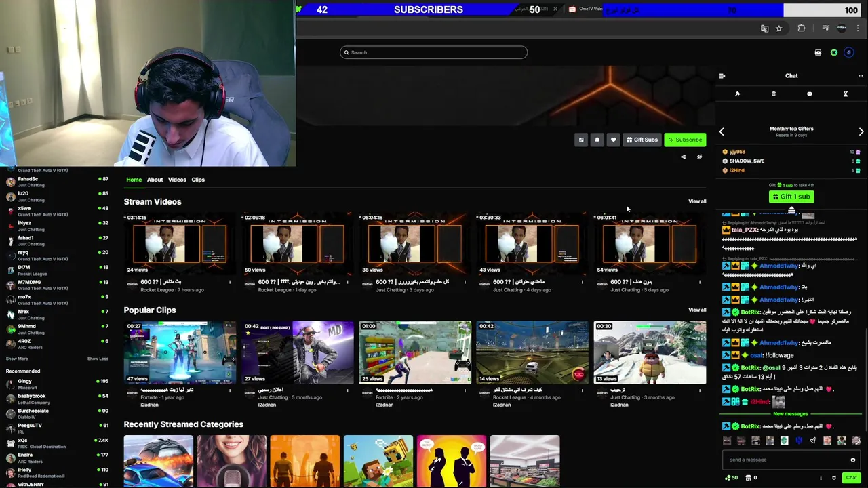Open the shop icon showing 0
The image size is (868, 488).
point(751,478)
